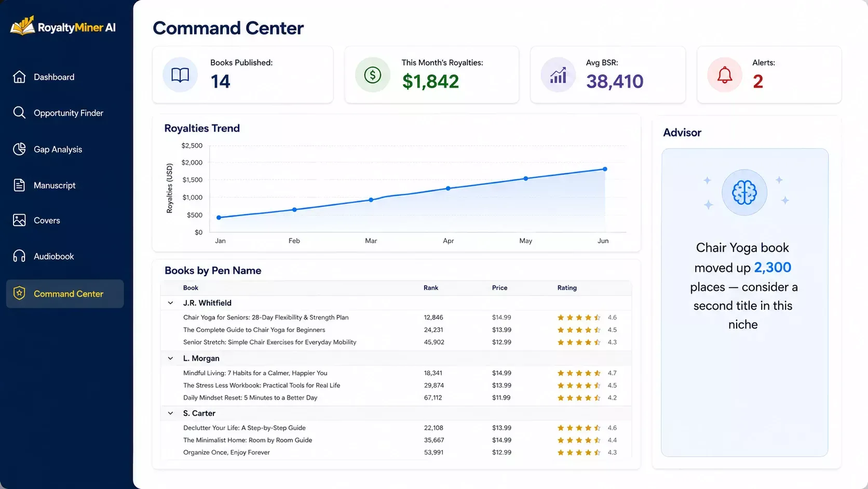The height and width of the screenshot is (489, 868).
Task: Click 'Senior Stretch: Simple Chair Exercises' title
Action: 270,342
